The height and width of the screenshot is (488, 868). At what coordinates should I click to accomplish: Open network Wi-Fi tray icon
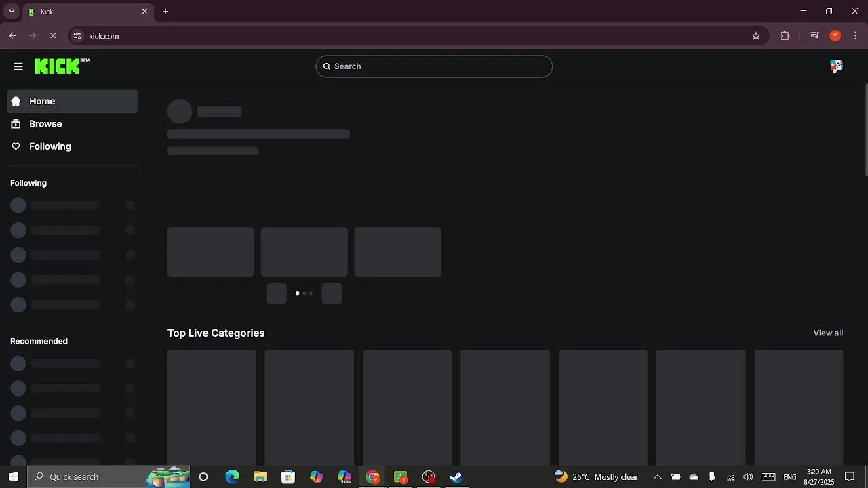(x=730, y=476)
